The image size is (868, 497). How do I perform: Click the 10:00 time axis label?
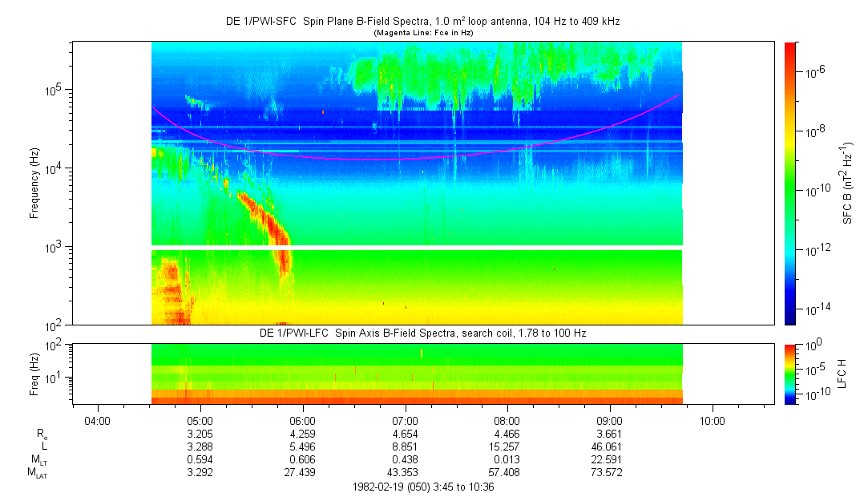coord(712,421)
